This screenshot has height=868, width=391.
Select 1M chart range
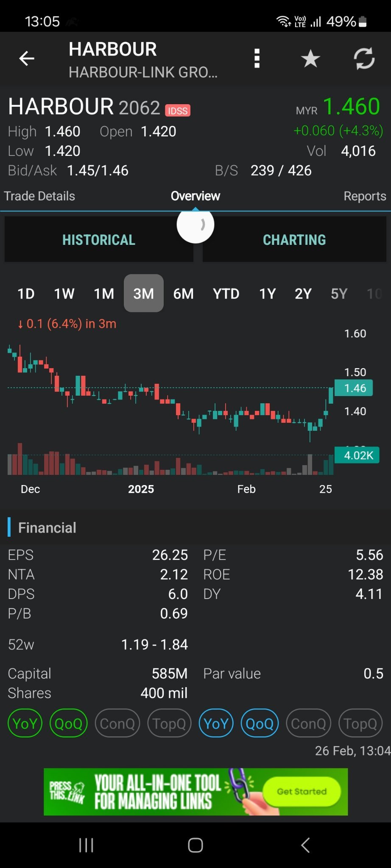pyautogui.click(x=104, y=294)
